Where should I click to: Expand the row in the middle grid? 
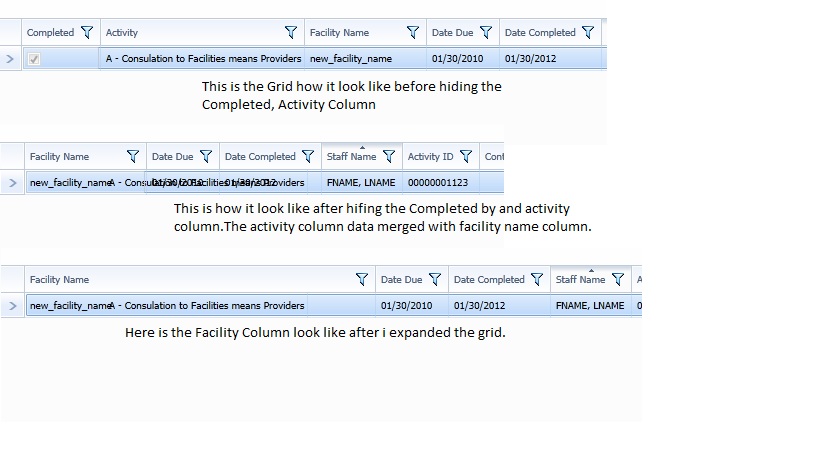12,183
